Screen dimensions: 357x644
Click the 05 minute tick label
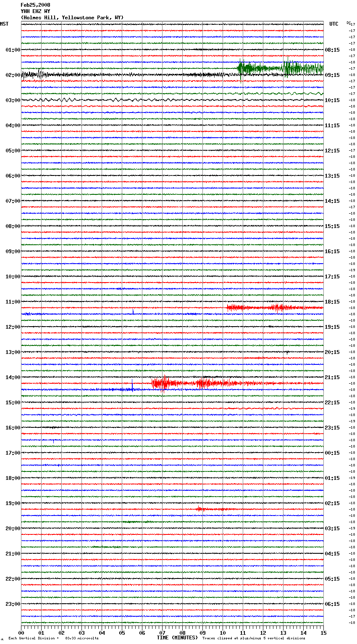[122, 633]
